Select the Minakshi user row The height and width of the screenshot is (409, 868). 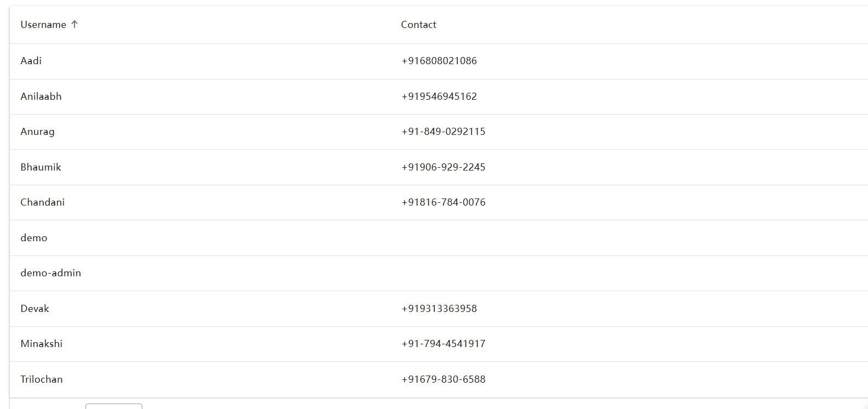click(439, 344)
